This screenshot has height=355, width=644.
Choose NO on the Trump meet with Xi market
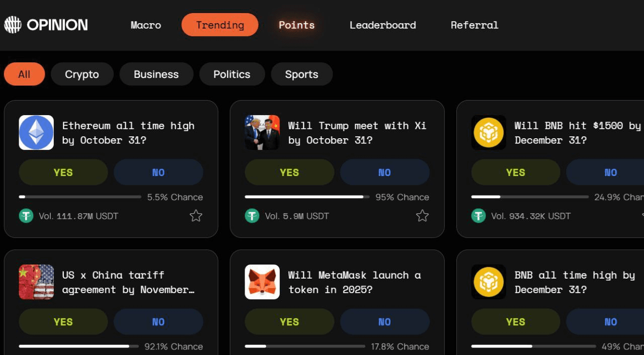[385, 172]
